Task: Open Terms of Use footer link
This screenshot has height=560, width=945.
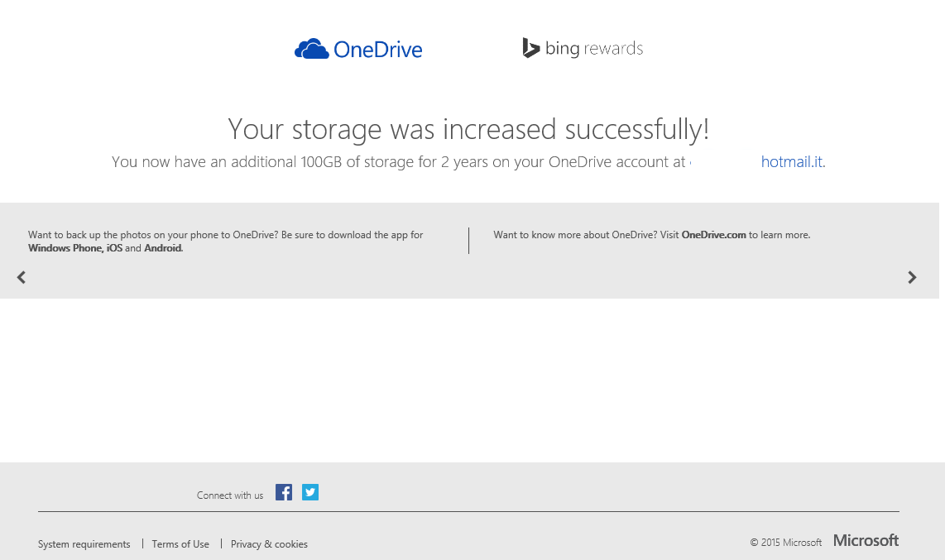Action: click(180, 544)
